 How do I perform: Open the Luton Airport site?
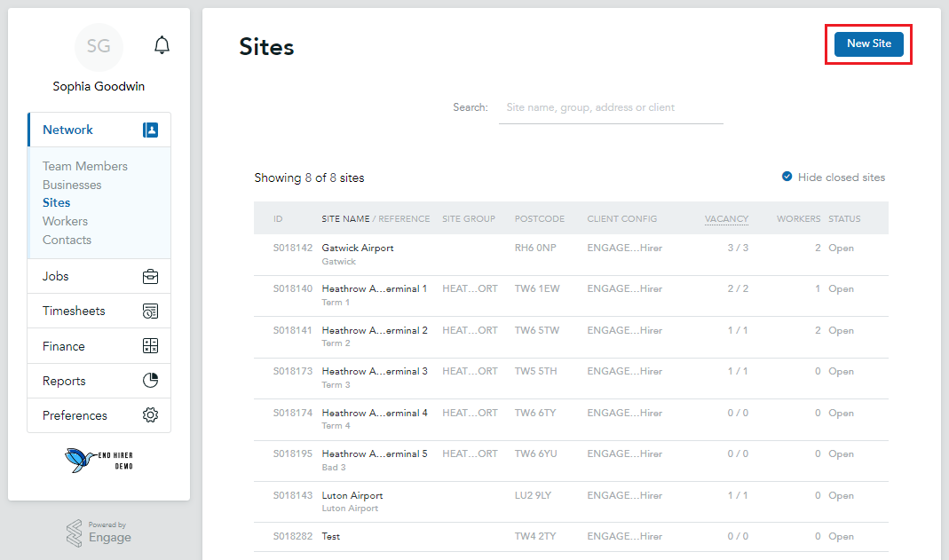[352, 495]
